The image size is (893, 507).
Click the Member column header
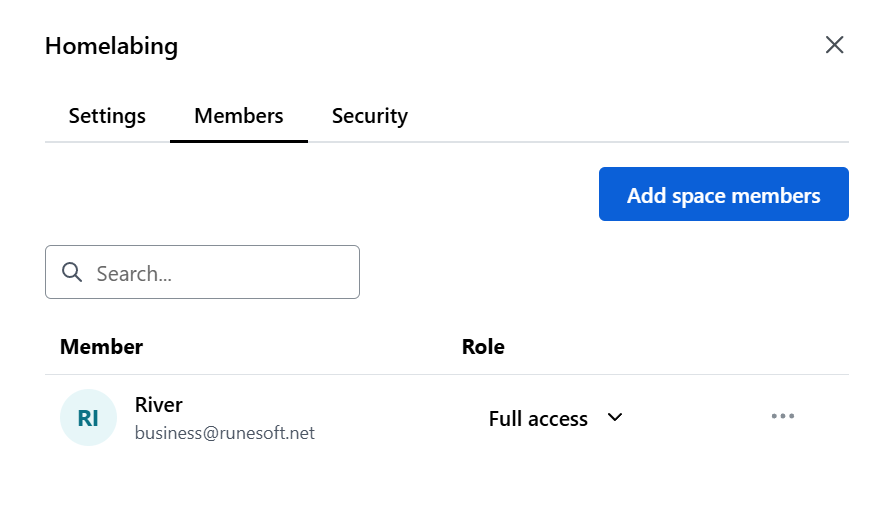pyautogui.click(x=101, y=347)
